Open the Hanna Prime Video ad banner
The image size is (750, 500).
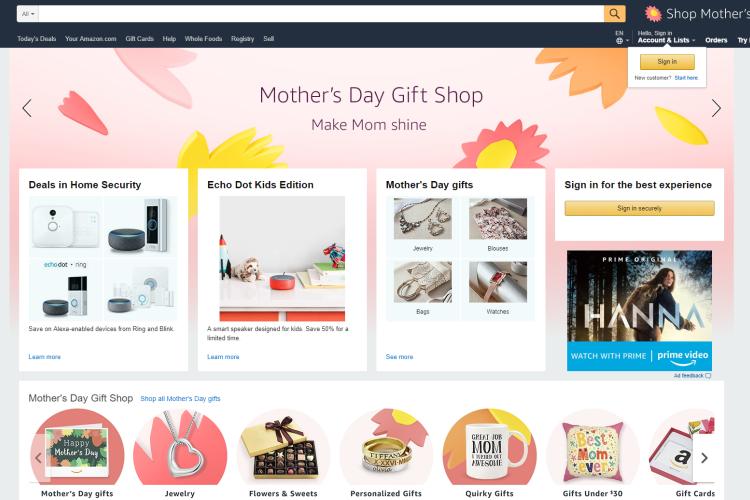tap(640, 311)
